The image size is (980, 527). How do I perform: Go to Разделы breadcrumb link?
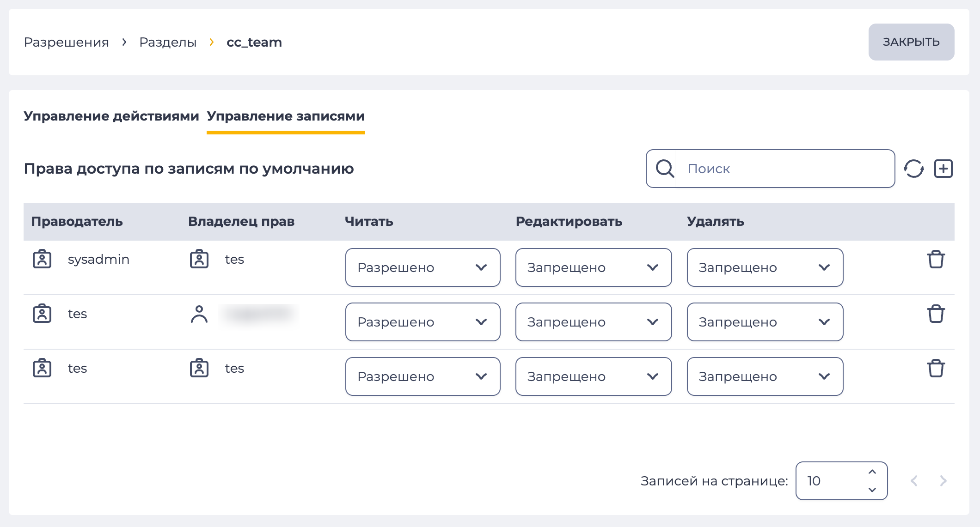pyautogui.click(x=168, y=42)
